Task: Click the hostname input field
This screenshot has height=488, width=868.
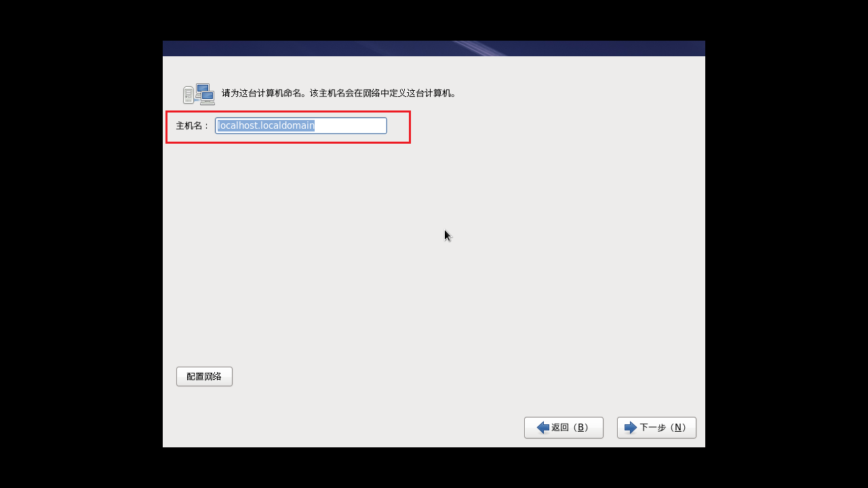Action: 301,125
